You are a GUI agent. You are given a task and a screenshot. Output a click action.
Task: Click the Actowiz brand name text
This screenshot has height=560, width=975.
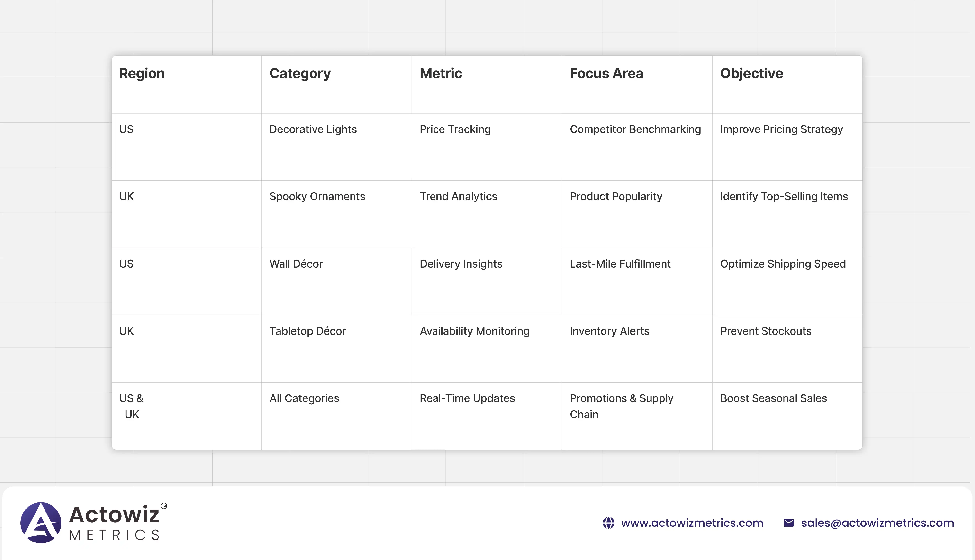(114, 515)
